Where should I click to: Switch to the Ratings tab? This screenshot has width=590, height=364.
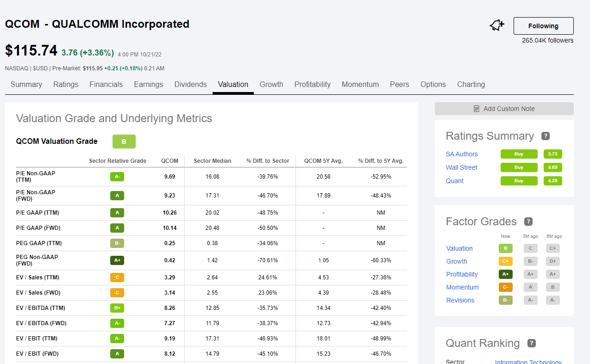click(x=66, y=85)
